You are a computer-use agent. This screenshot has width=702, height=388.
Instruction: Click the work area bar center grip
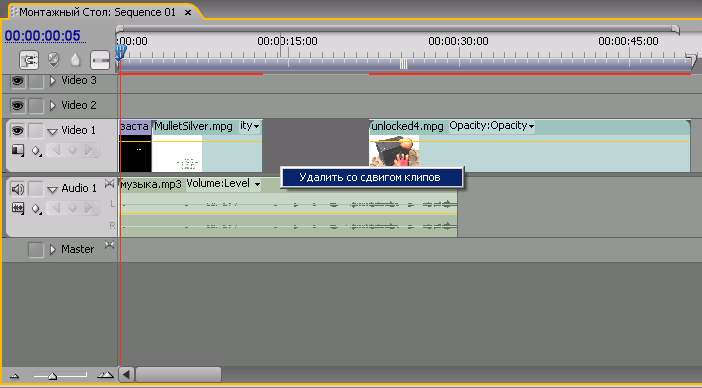coord(403,65)
